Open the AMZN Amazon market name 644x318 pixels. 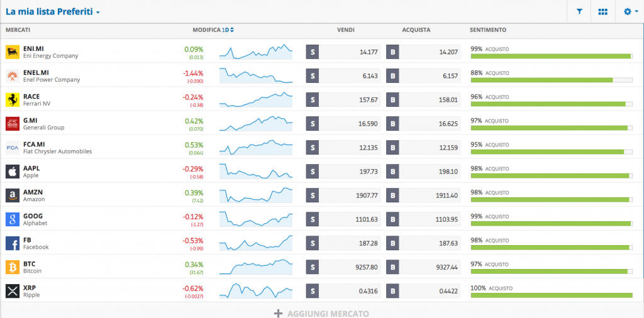(x=34, y=195)
